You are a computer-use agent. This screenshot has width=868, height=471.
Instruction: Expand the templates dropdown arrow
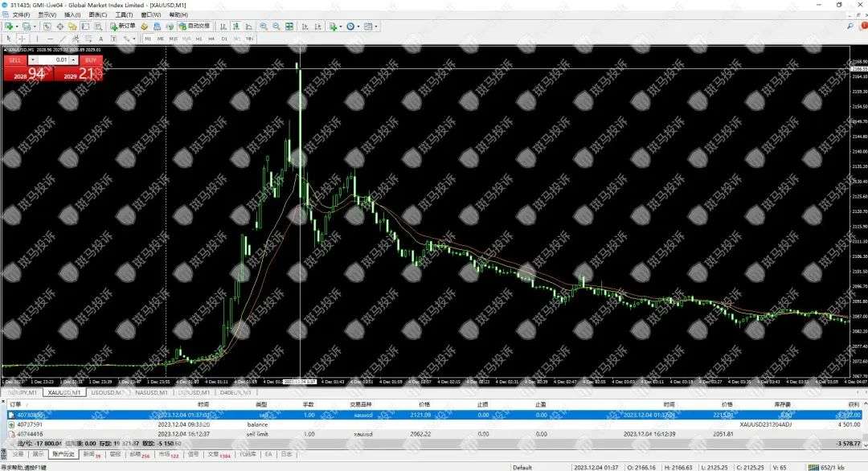click(376, 26)
